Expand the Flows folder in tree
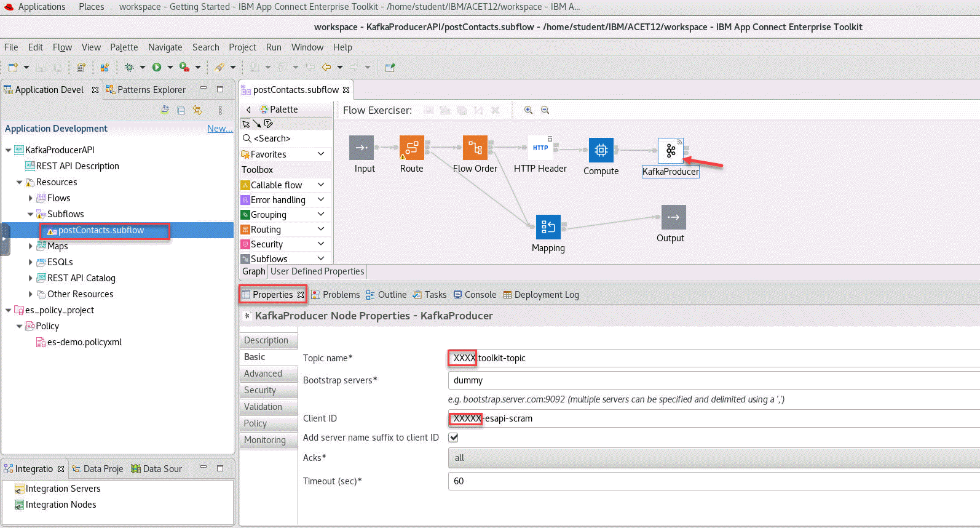This screenshot has width=980, height=528. [x=31, y=198]
